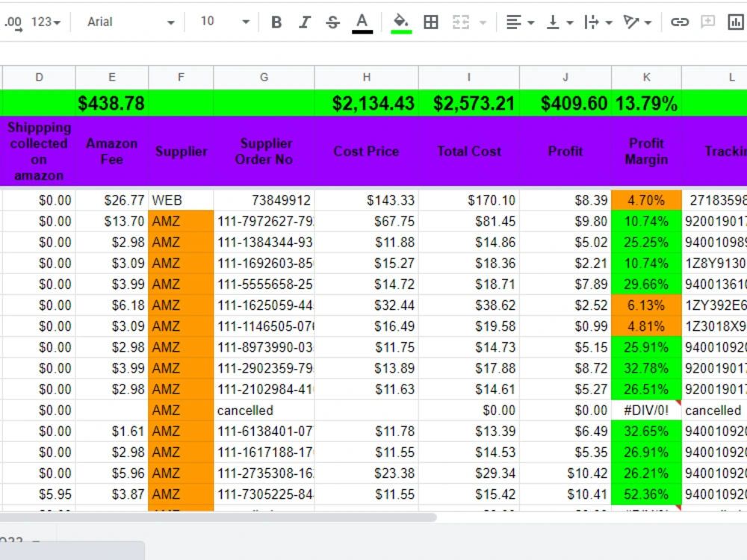The height and width of the screenshot is (560, 747).
Task: Toggle bold formatting
Action: 276,22
